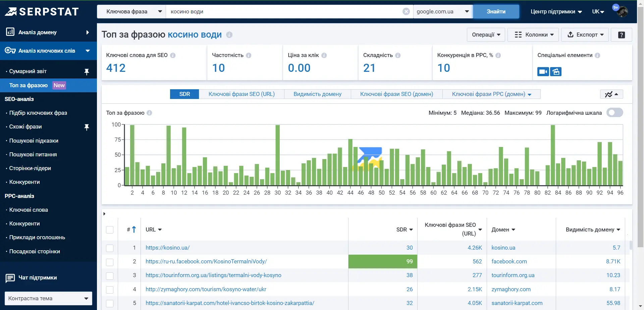Viewport: 644px width, 310px height.
Task: Switch to Видимість домену chart tab
Action: coord(317,94)
